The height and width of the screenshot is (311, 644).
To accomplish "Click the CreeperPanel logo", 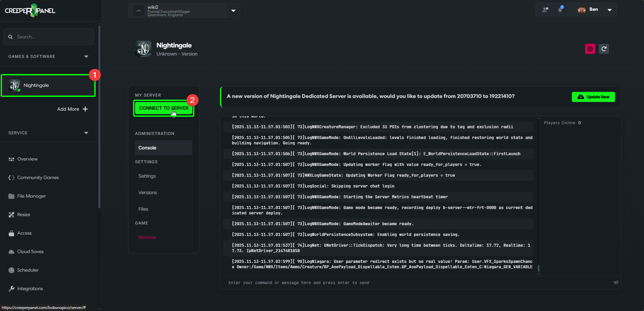I will [30, 10].
